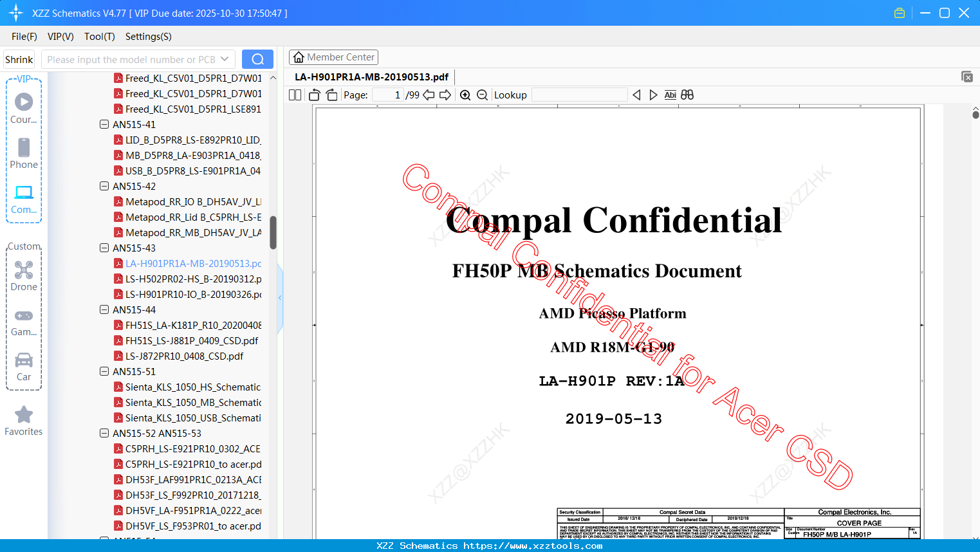Toggle the two-page view icon
This screenshot has width=980, height=552.
295,95
